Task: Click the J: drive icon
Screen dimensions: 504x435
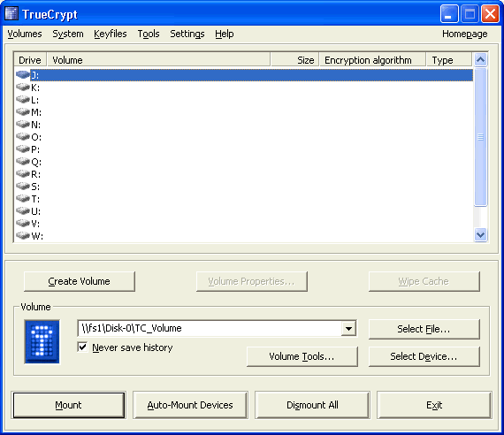Action: click(x=23, y=75)
